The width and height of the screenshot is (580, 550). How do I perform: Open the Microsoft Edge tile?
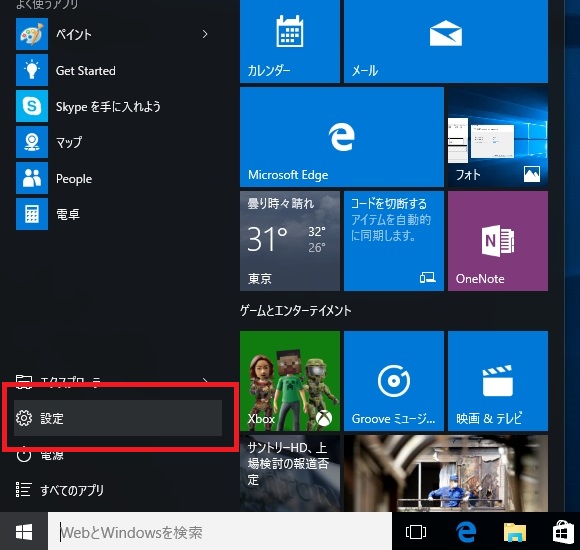coord(342,137)
